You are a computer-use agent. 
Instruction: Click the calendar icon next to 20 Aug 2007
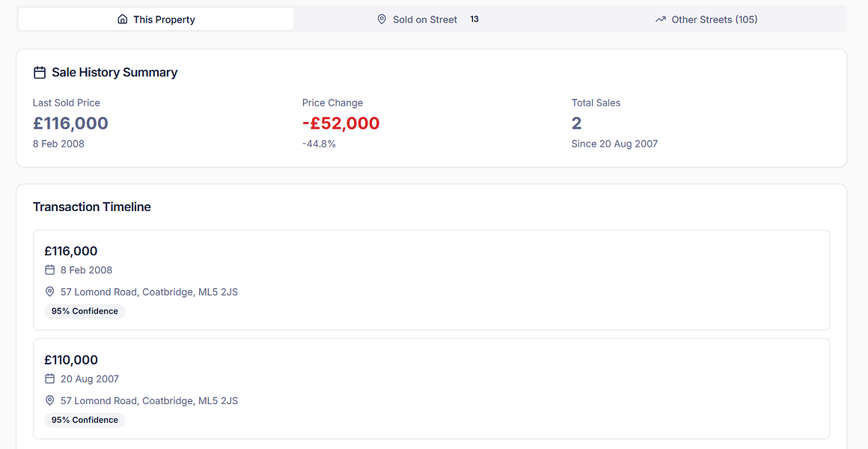tap(50, 379)
